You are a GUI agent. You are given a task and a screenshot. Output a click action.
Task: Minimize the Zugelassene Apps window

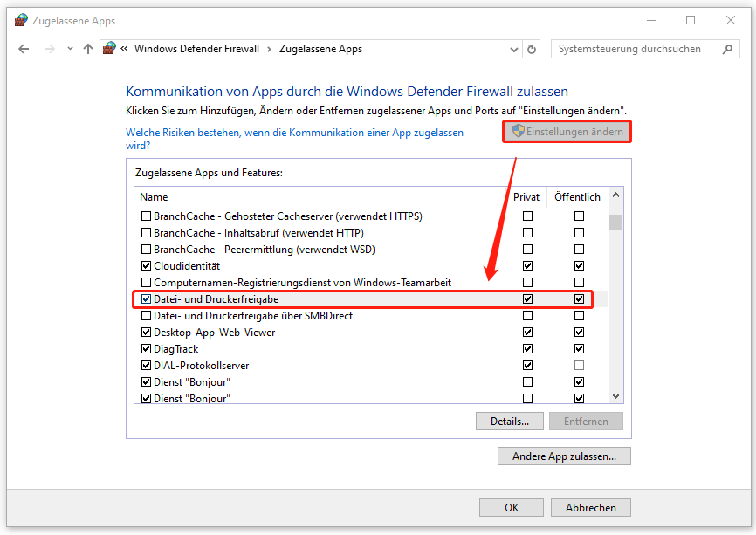(651, 20)
